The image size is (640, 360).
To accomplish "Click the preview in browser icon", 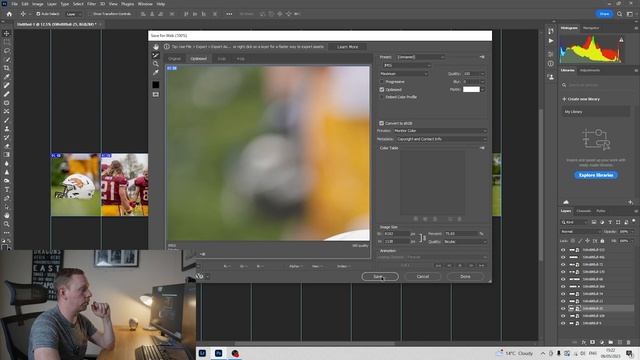I will pos(199,276).
